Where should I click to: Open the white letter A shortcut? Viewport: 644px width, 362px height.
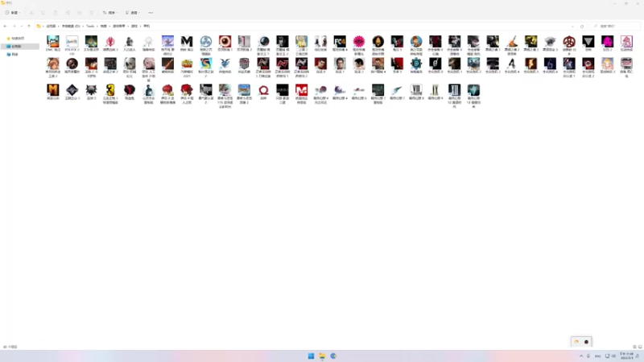(x=512, y=64)
